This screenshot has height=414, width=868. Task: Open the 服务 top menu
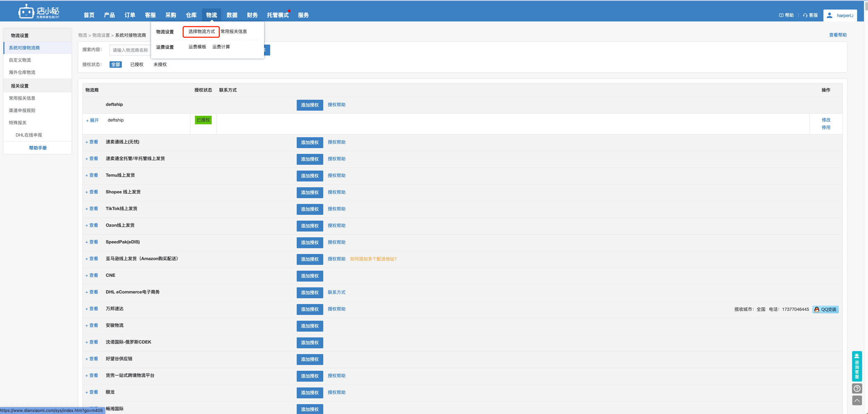tap(303, 15)
